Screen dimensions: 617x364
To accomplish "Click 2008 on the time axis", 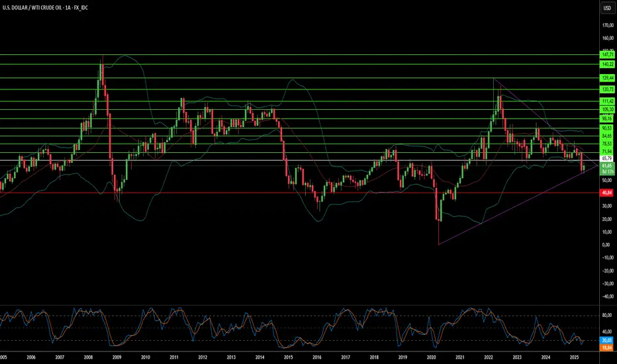I will point(88,357).
